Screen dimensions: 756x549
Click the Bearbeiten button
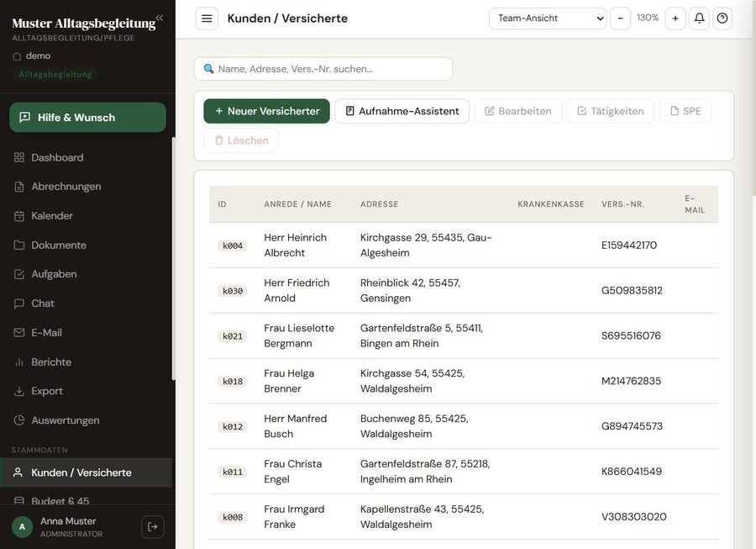517,111
